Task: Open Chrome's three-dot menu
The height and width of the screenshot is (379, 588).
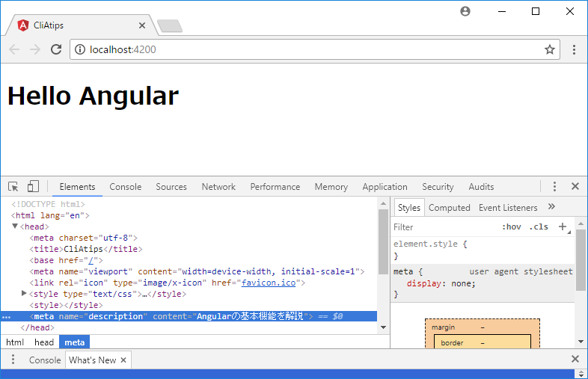Action: [574, 49]
